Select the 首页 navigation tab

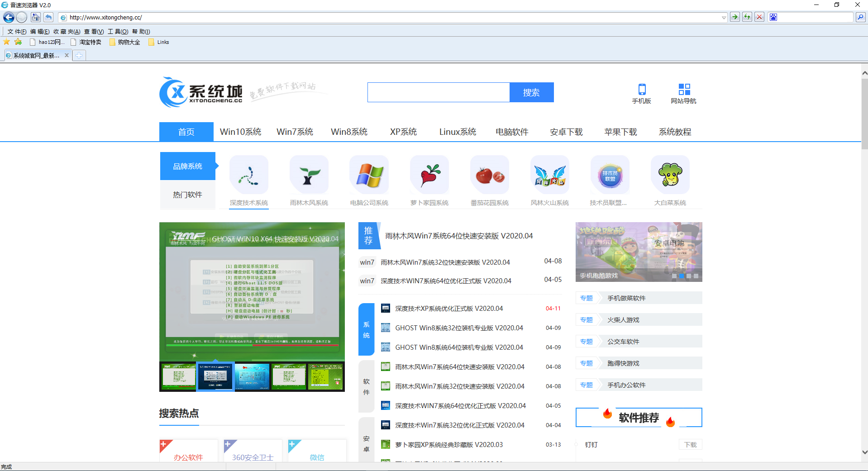pyautogui.click(x=186, y=132)
